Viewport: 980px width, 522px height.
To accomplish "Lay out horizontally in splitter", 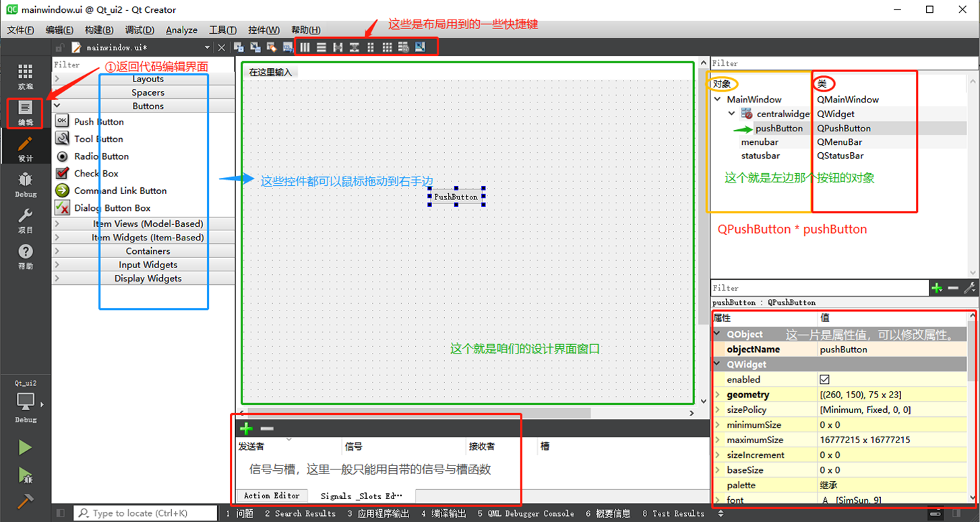I will (338, 47).
